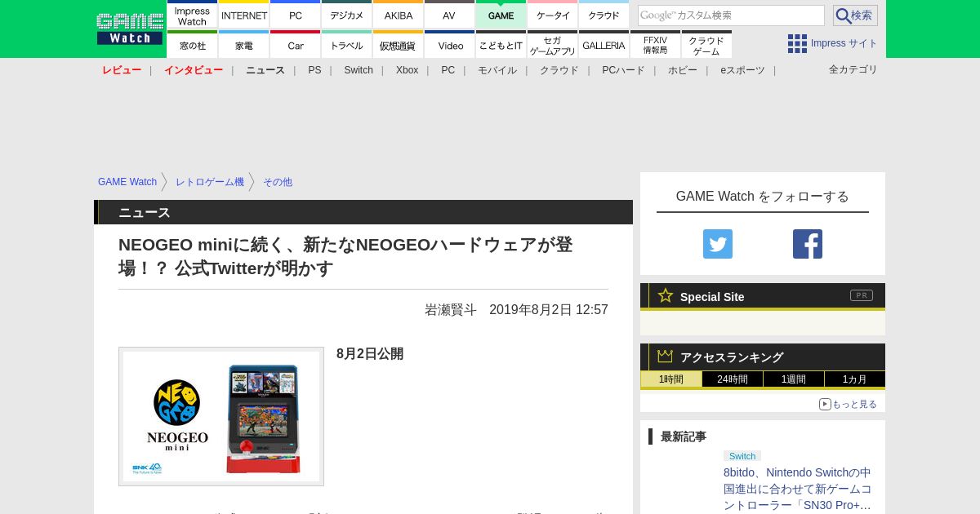Viewport: 980px width, 514px height.
Task: Go to the ホビー category
Action: 683,70
